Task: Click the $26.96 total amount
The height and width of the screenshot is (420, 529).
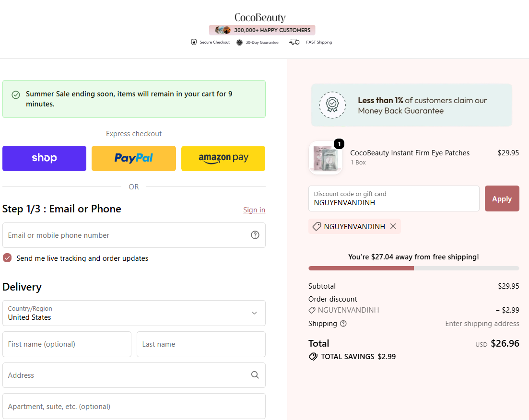Action: coord(505,343)
